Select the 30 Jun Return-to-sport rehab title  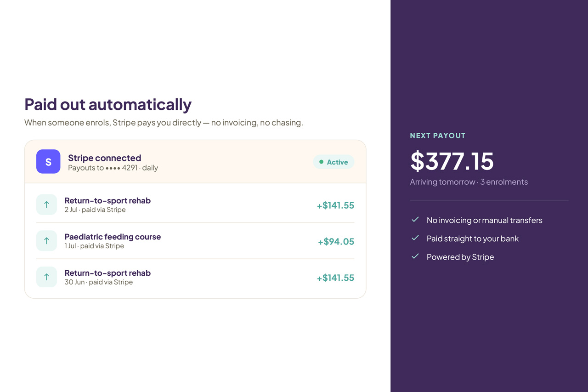pos(107,273)
